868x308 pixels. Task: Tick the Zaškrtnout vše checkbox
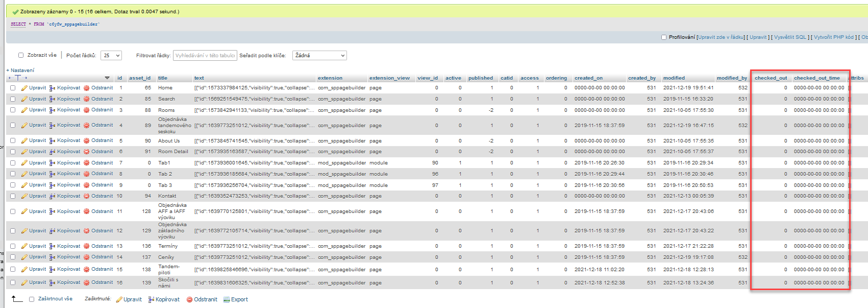click(32, 299)
